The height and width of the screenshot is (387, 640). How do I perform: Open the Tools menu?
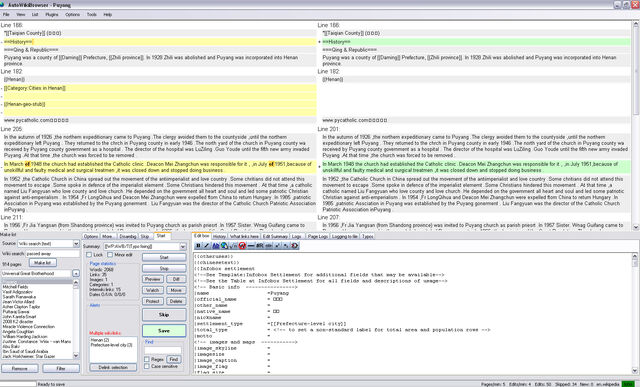[92, 14]
